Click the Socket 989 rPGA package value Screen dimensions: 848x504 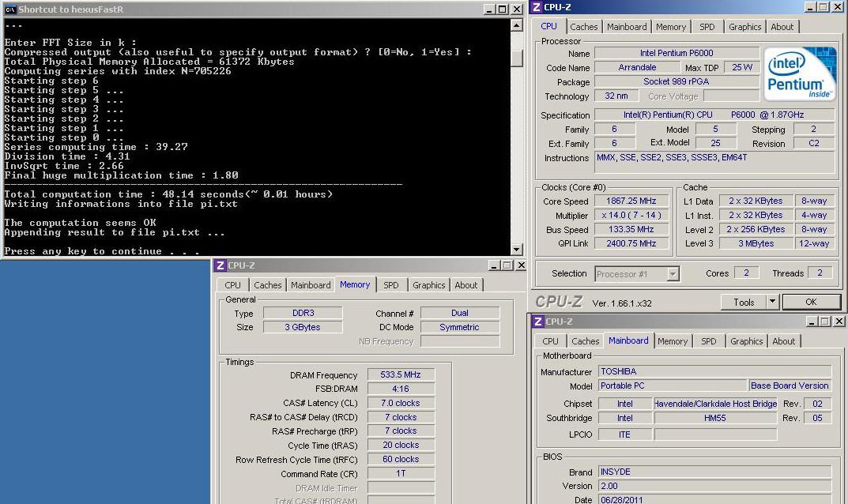(x=677, y=81)
